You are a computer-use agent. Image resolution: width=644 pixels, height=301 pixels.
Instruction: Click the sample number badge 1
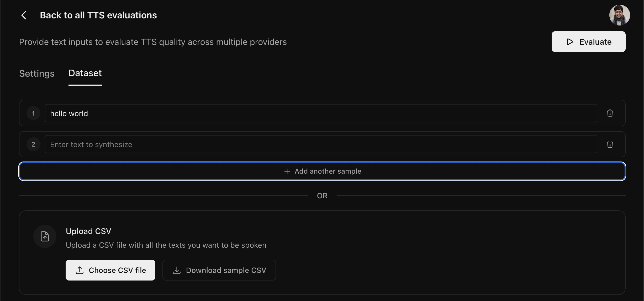[x=33, y=113]
